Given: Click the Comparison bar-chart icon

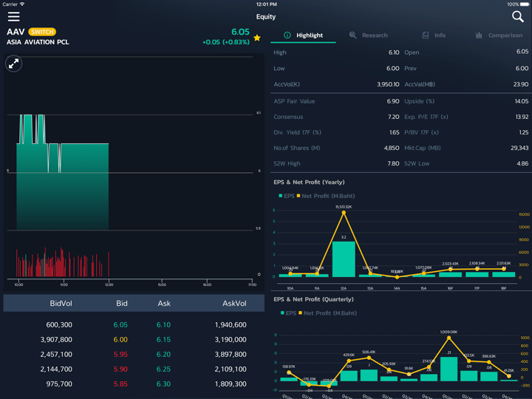Looking at the screenshot, I should point(479,35).
